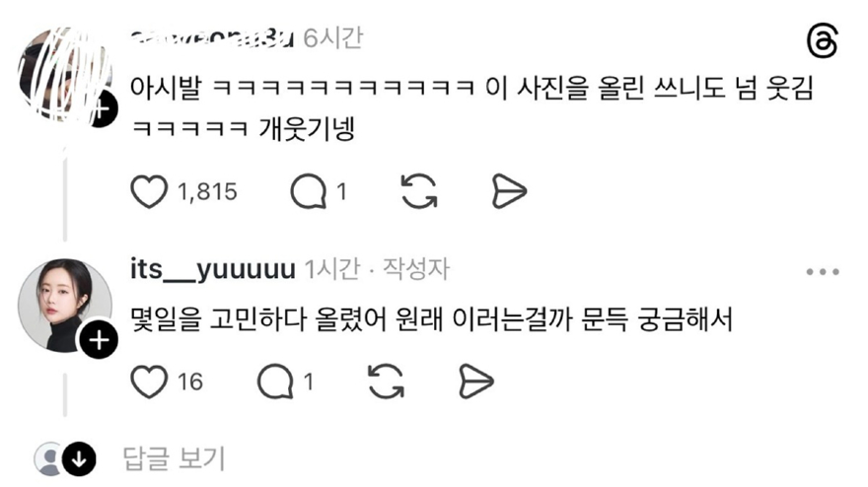View the its__yuuuuu profile photo
The height and width of the screenshot is (487, 868).
coord(65,306)
